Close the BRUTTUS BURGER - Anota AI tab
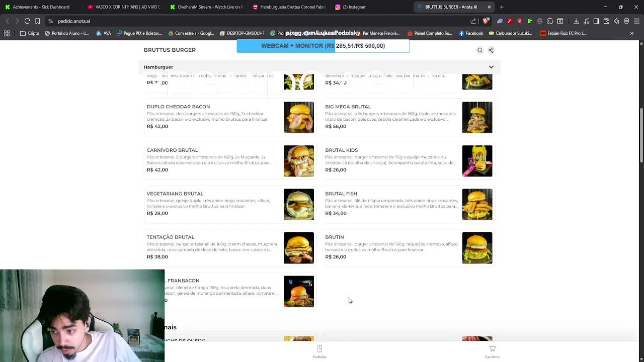Viewport: 644px width, 362px height. [489, 7]
